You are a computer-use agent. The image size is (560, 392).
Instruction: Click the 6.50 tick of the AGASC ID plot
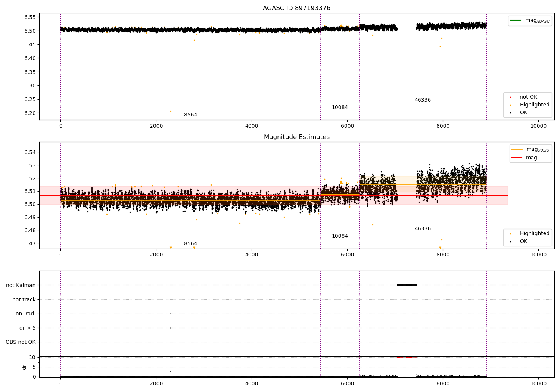(30, 31)
